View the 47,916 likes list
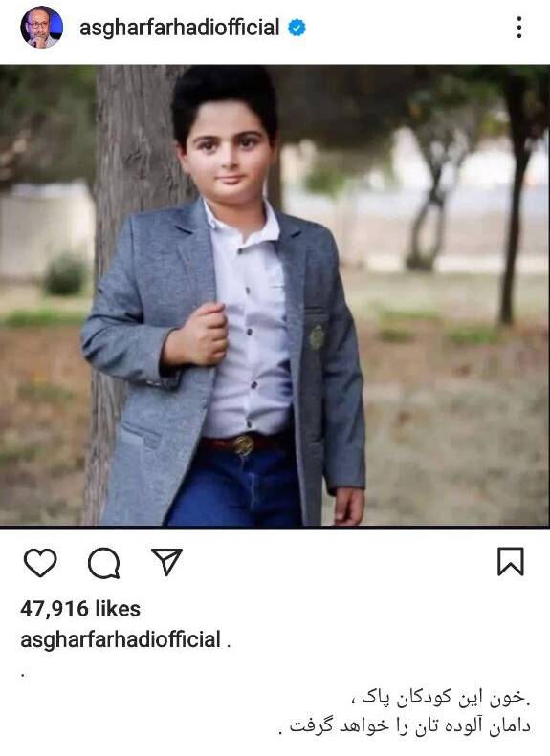This screenshot has width=550, height=756. [80, 609]
